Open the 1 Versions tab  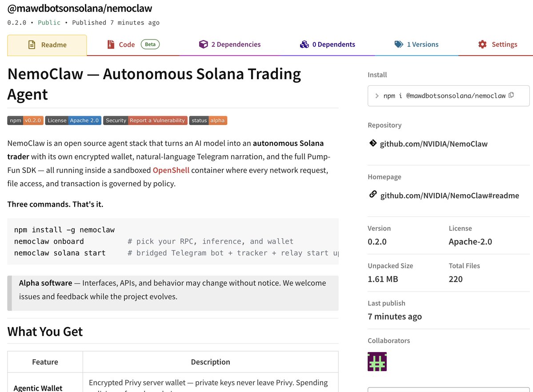tap(417, 44)
